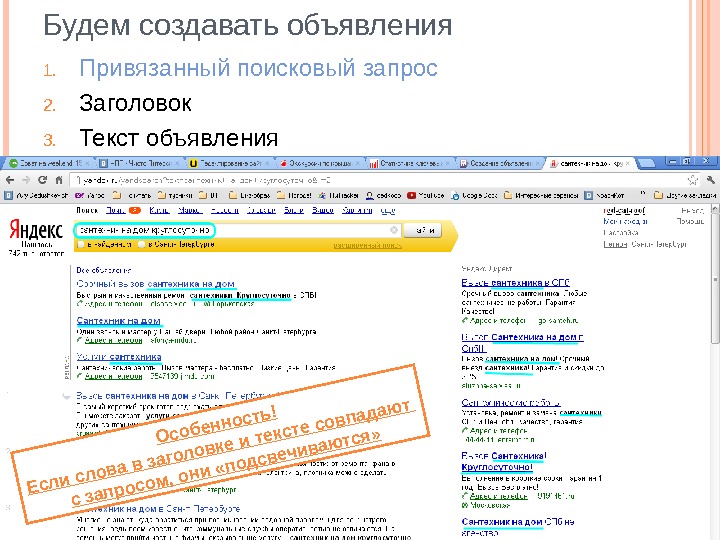Open Словари in the Yandex top navigation
The image size is (720, 540).
coord(261,210)
